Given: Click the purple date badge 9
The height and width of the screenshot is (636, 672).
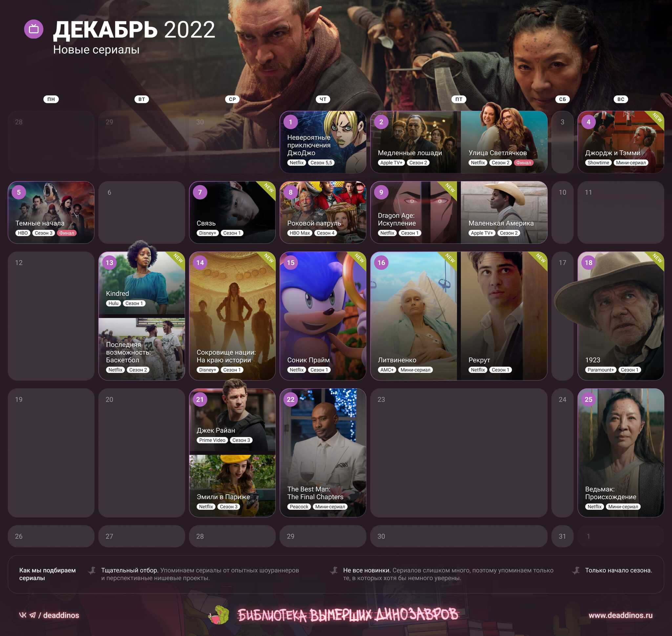Looking at the screenshot, I should pyautogui.click(x=381, y=192).
